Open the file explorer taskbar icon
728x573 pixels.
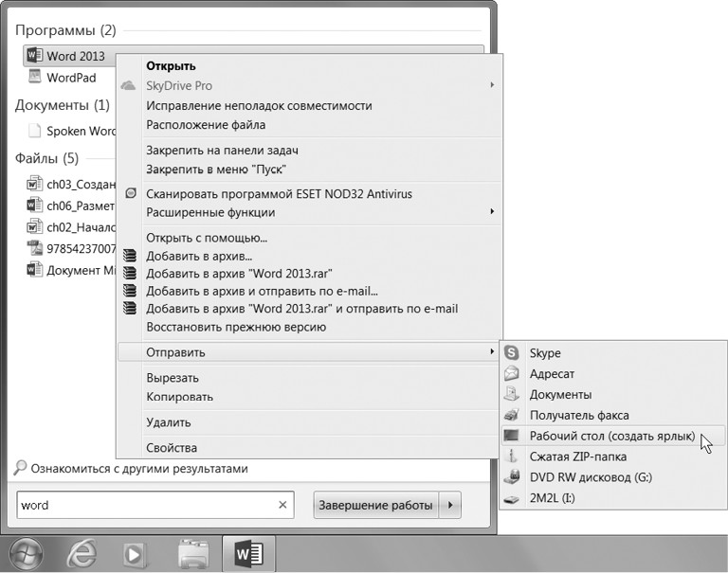coord(192,554)
